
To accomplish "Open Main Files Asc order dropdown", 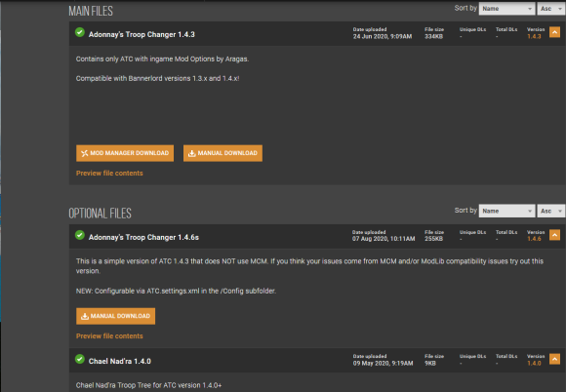I will [551, 9].
